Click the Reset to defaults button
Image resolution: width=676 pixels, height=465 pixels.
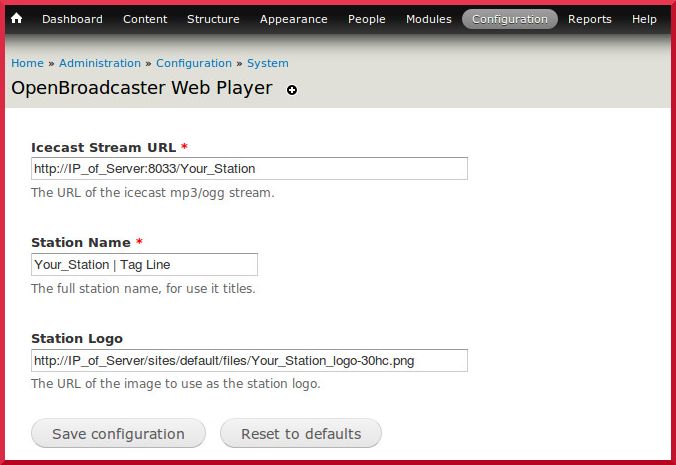[301, 433]
